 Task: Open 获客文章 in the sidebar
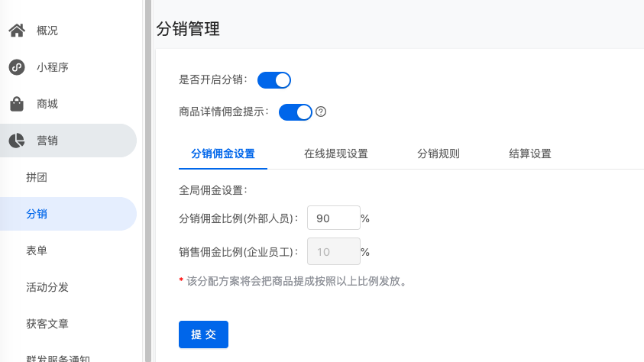[68, 324]
